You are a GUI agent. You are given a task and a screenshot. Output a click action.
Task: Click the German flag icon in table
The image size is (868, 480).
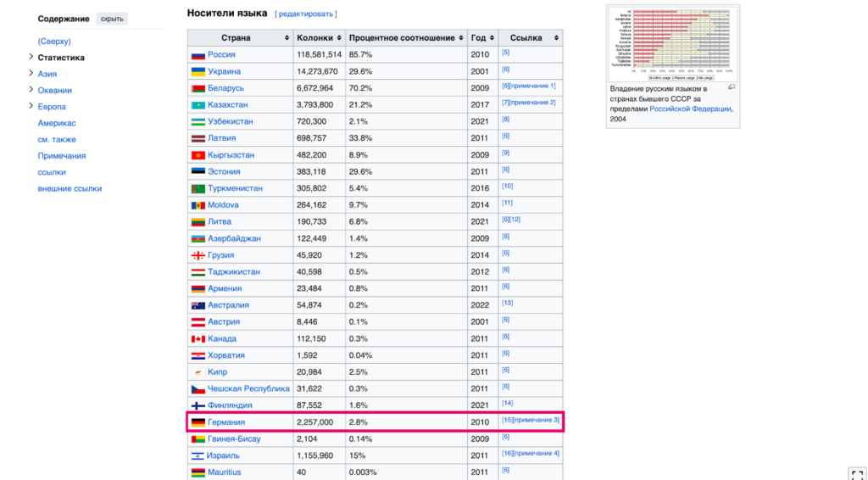click(198, 422)
